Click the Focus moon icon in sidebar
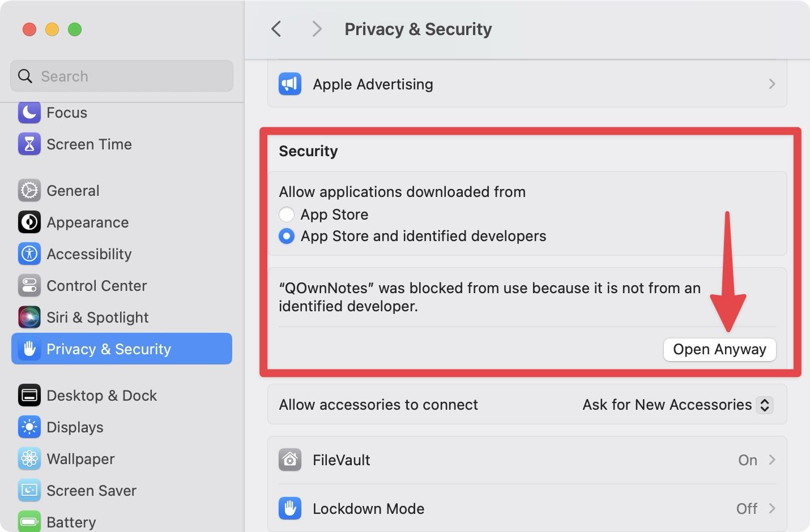This screenshot has width=810, height=532. tap(29, 113)
